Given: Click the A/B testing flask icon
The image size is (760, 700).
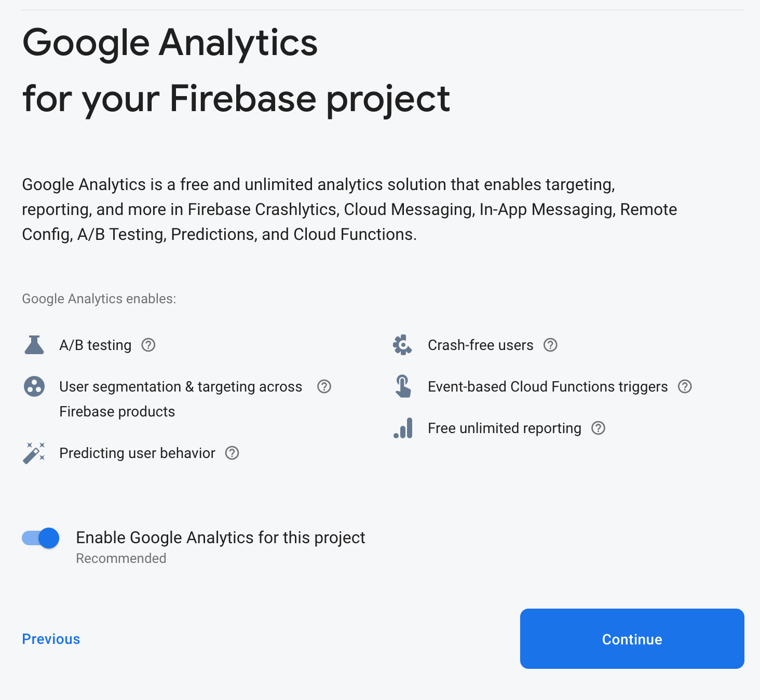Looking at the screenshot, I should click(34, 345).
